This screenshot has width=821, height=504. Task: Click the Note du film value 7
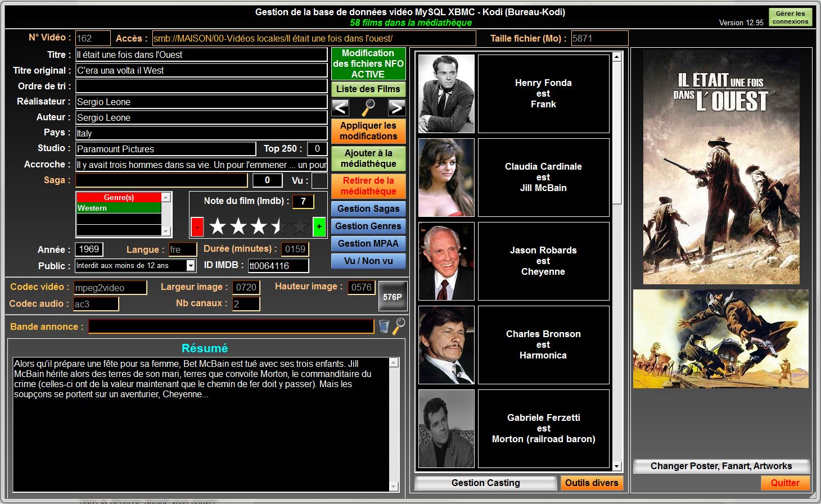(303, 201)
